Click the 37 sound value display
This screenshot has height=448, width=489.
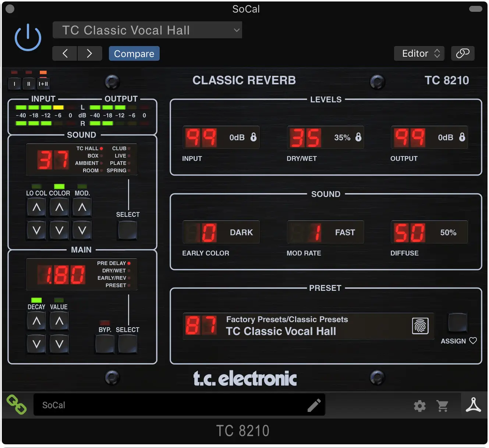tap(53, 160)
